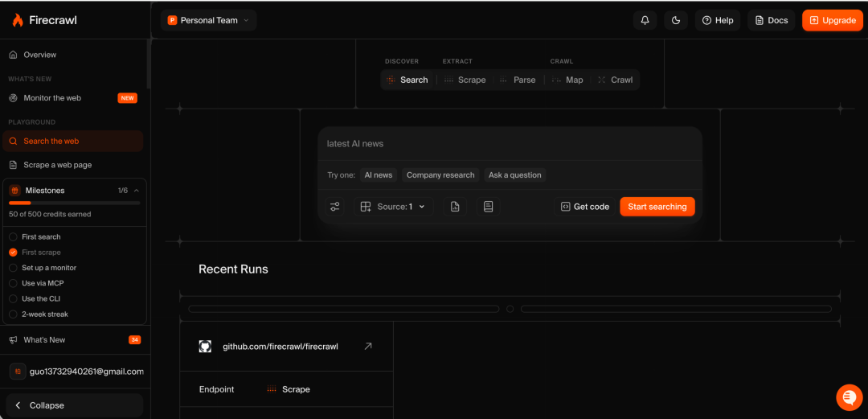Click the NEW badge beside Monitor
The height and width of the screenshot is (419, 868).
click(127, 98)
